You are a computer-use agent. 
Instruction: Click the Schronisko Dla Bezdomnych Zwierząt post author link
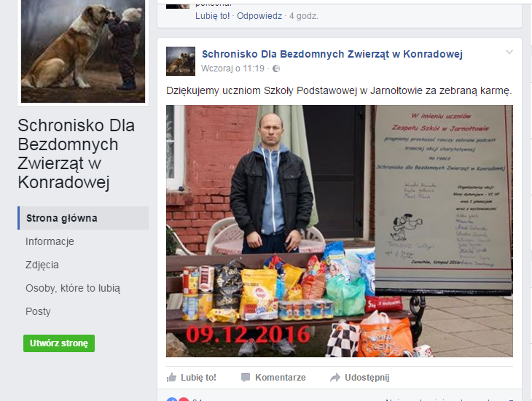pyautogui.click(x=332, y=54)
